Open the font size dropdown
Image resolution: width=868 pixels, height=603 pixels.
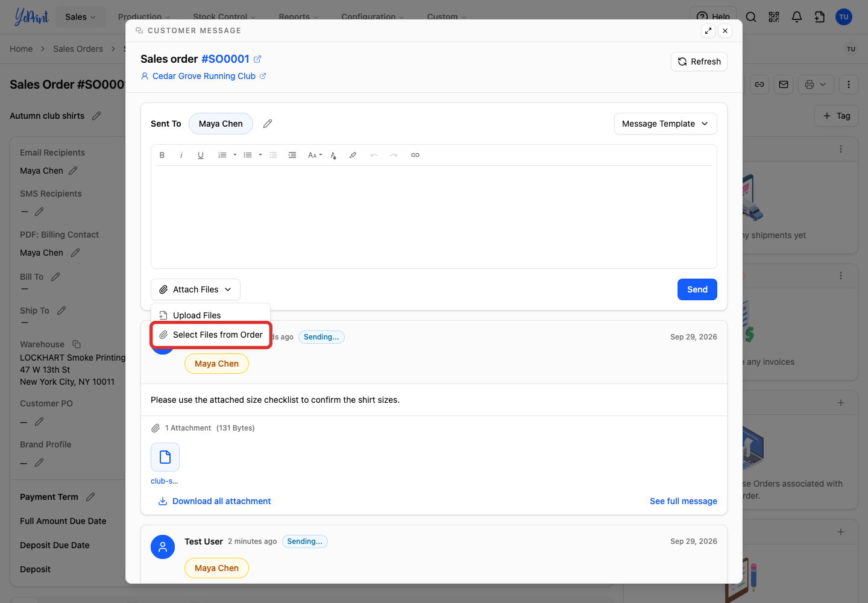(x=315, y=155)
